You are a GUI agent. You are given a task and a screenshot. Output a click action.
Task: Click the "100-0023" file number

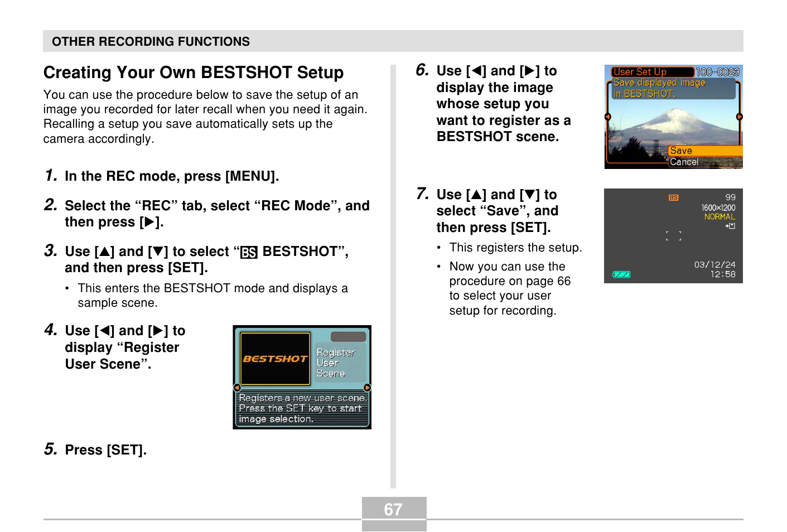tap(718, 72)
